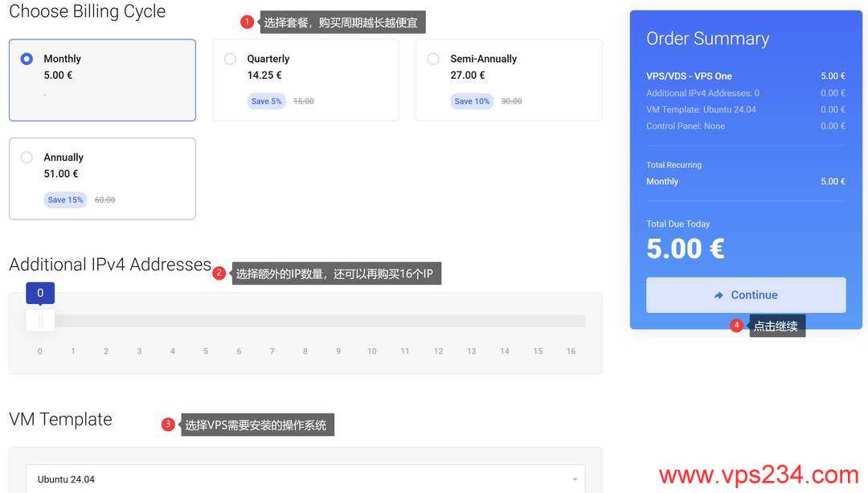Click tick mark 16 on IPv4 slider
Viewport: 868px width, 493px height.
coord(571,351)
